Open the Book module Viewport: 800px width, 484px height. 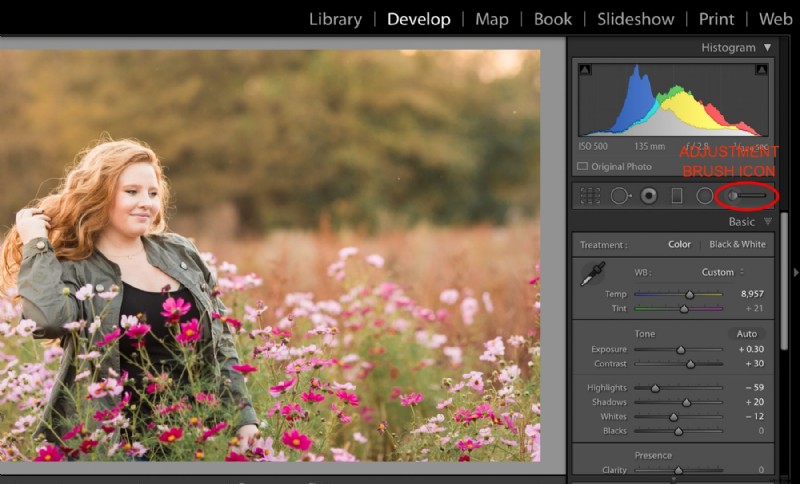(553, 19)
